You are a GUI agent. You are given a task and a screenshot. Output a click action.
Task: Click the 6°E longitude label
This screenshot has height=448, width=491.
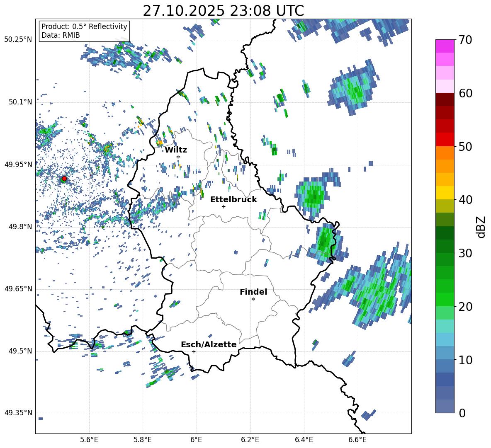pos(196,440)
